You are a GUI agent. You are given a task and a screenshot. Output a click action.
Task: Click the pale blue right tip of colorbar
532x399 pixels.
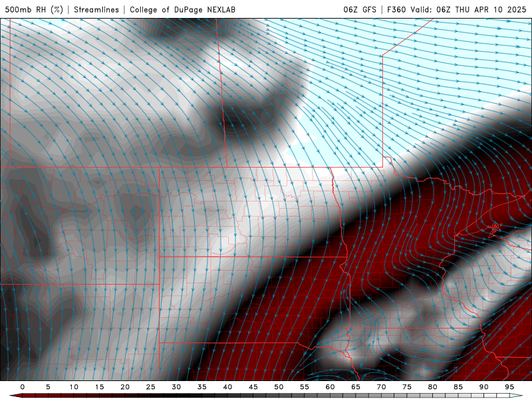click(x=516, y=396)
